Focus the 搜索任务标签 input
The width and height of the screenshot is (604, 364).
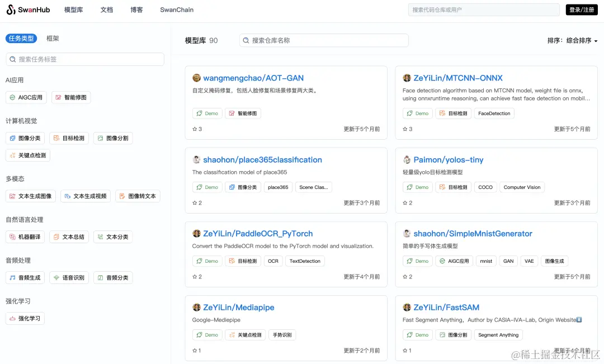85,59
